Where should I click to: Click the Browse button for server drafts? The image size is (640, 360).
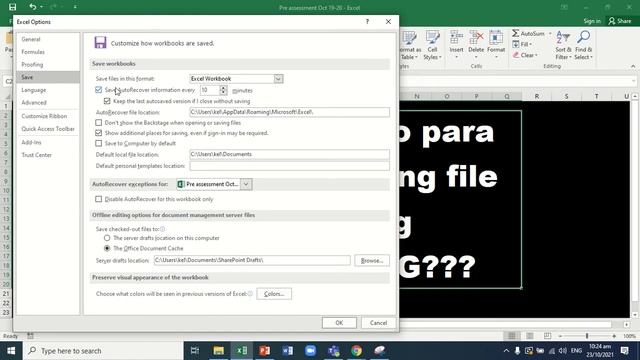click(372, 260)
